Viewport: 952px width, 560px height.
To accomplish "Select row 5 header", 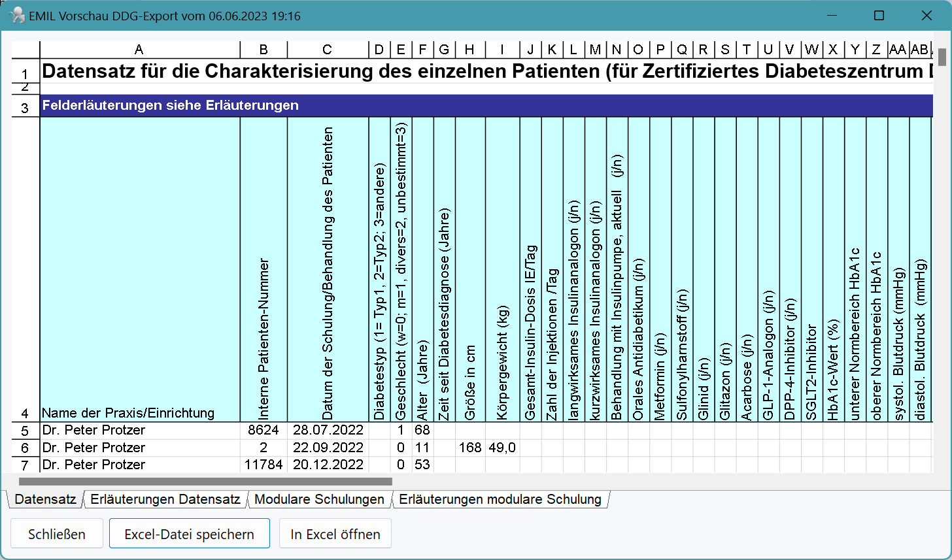I will click(25, 431).
